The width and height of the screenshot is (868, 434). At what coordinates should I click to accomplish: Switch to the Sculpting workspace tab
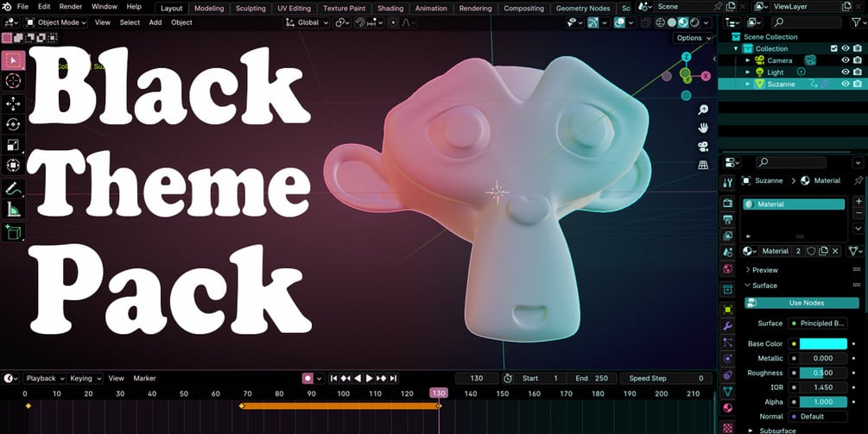[x=250, y=9]
